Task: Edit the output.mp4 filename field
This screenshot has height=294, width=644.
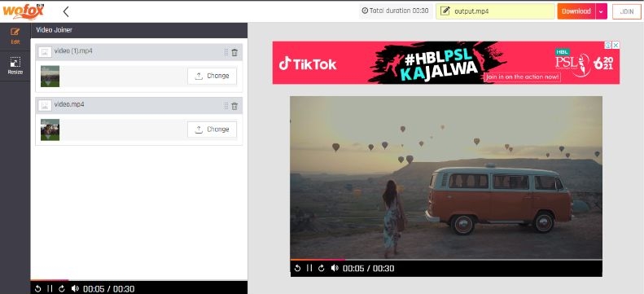Action: (495, 11)
